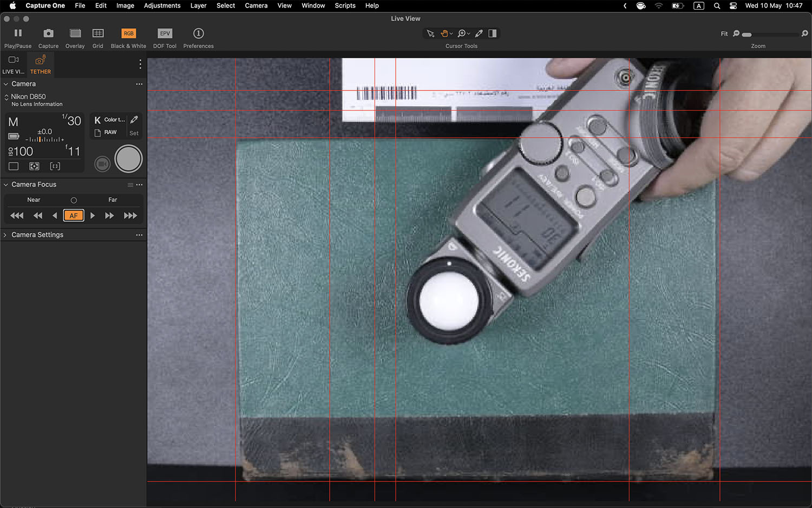Open tool tab vertical dots menu

[140, 64]
